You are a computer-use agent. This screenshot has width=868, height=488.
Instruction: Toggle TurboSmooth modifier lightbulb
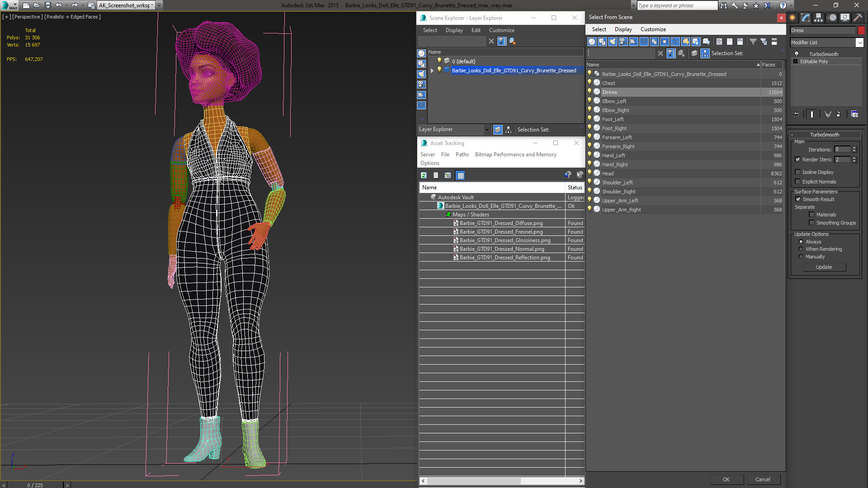pyautogui.click(x=797, y=54)
